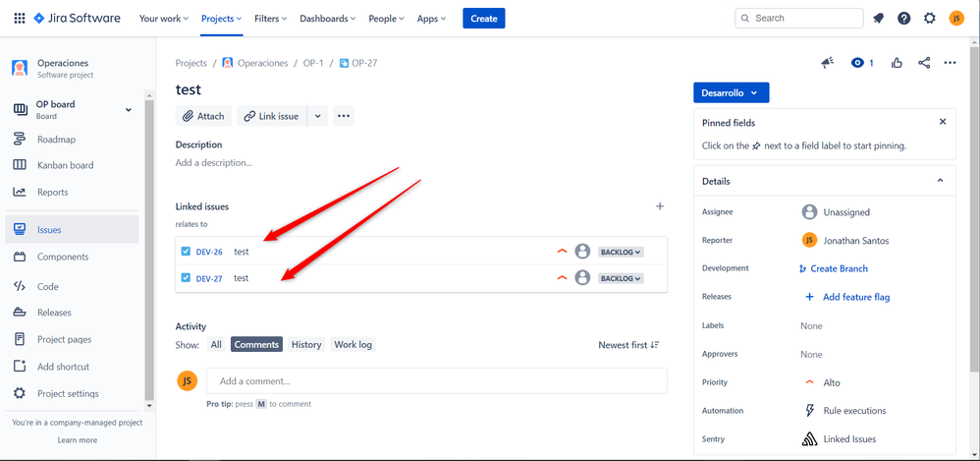Image resolution: width=980 pixels, height=461 pixels.
Task: Open BACKLOG status dropdown for DEV-26
Action: [x=621, y=252]
